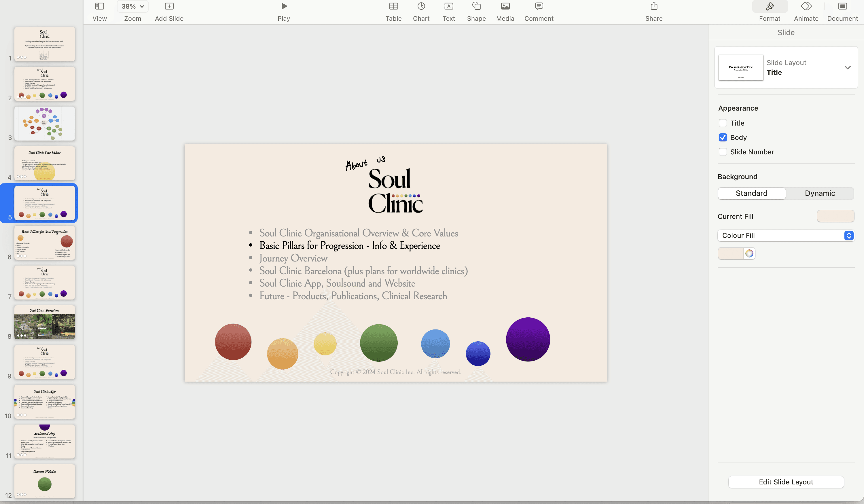This screenshot has height=504, width=864.
Task: Uncheck the Body appearance checkbox
Action: pos(722,137)
